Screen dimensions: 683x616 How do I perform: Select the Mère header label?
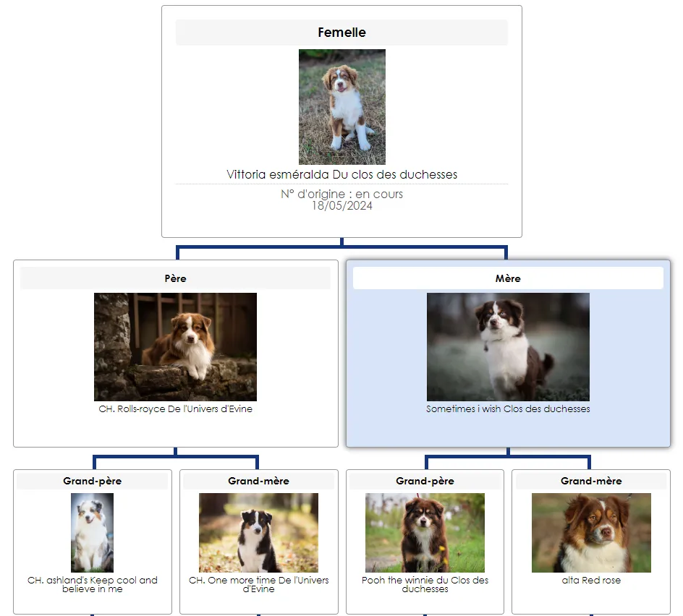point(508,278)
